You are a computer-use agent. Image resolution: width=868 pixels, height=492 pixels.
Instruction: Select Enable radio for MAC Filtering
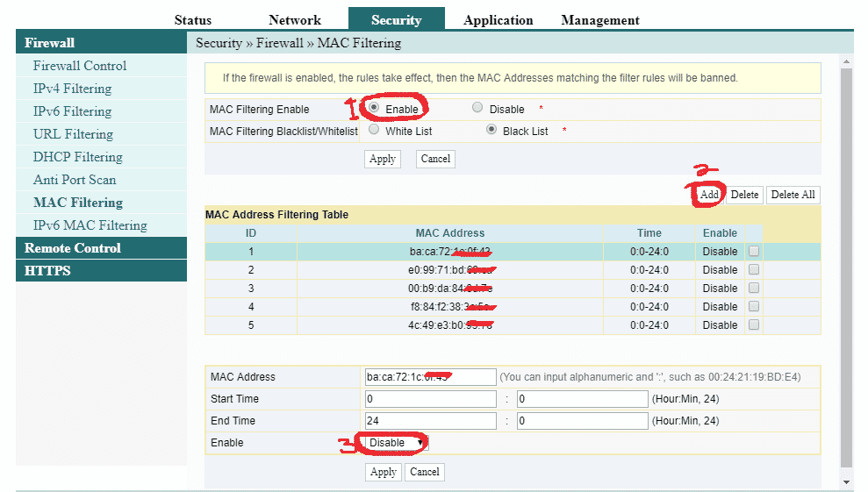pos(374,107)
